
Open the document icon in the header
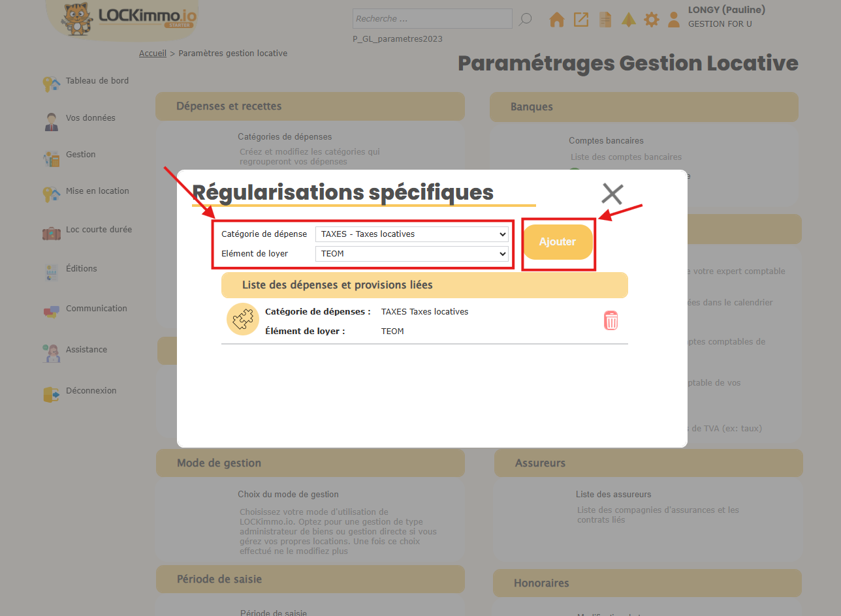[605, 20]
